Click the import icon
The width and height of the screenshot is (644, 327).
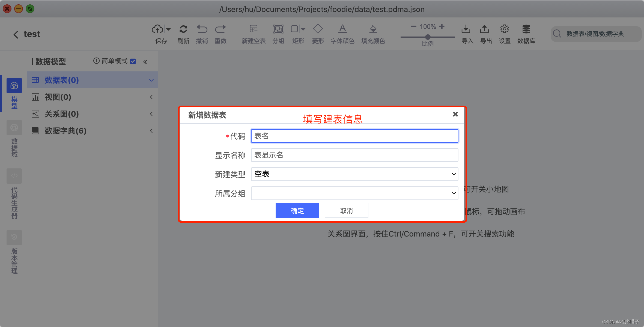click(x=466, y=29)
